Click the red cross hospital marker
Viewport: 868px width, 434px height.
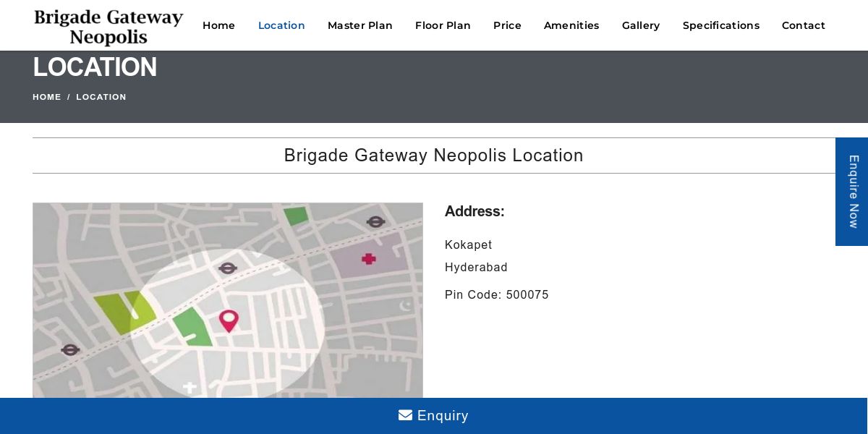pyautogui.click(x=369, y=258)
